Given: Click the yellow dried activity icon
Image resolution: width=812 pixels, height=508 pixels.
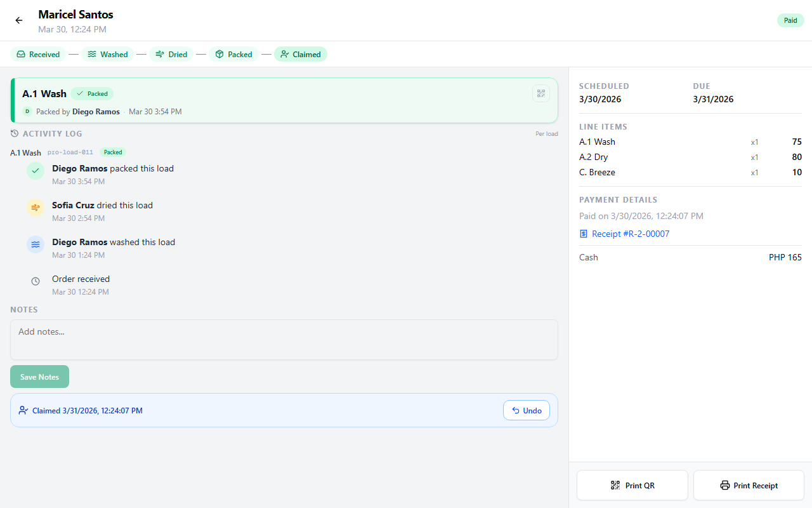Looking at the screenshot, I should click(36, 208).
